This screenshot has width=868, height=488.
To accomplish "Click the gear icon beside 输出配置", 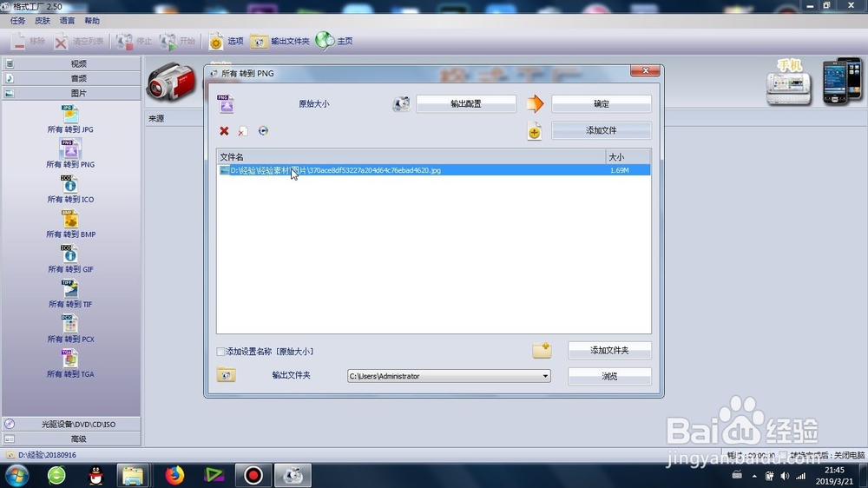I will pos(401,103).
